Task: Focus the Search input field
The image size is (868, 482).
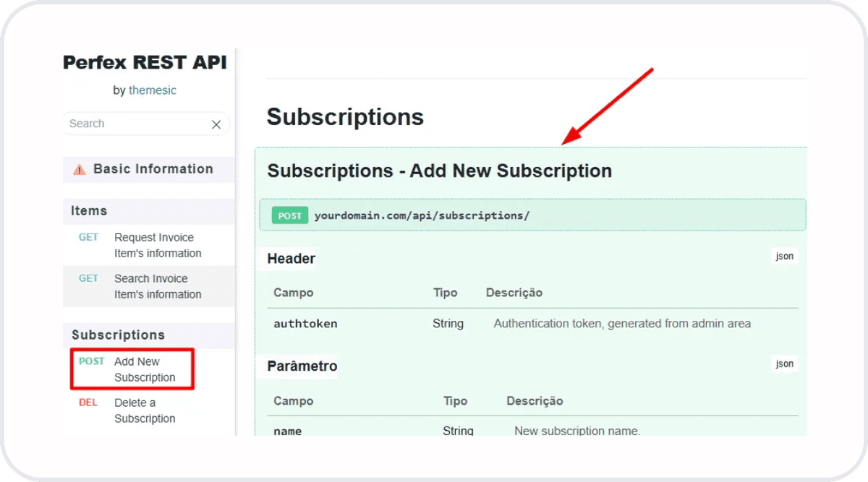Action: pyautogui.click(x=137, y=124)
